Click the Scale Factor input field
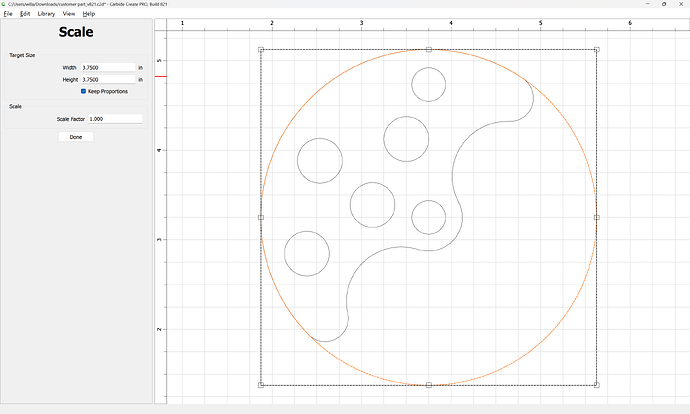Viewport: 690px width, 414px height. pyautogui.click(x=114, y=119)
